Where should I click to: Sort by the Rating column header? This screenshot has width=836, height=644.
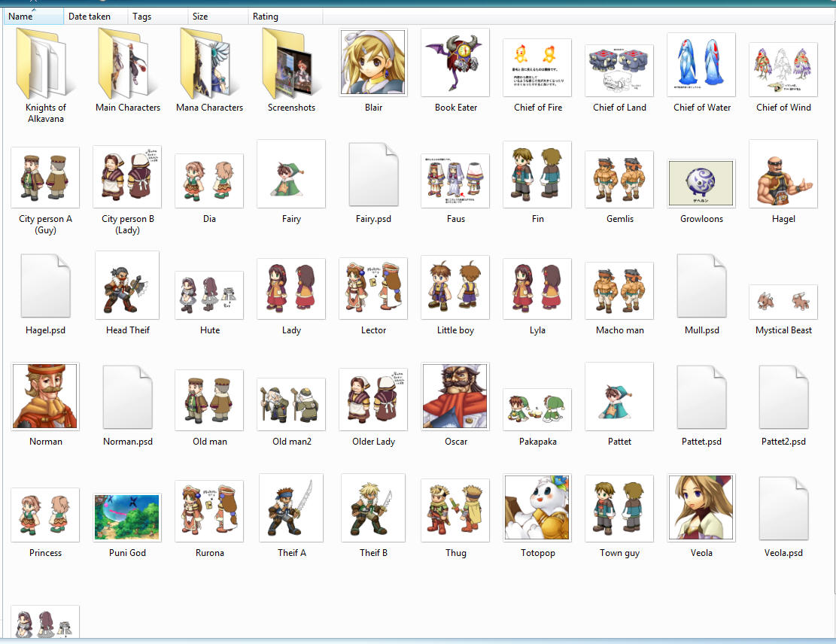coord(285,17)
